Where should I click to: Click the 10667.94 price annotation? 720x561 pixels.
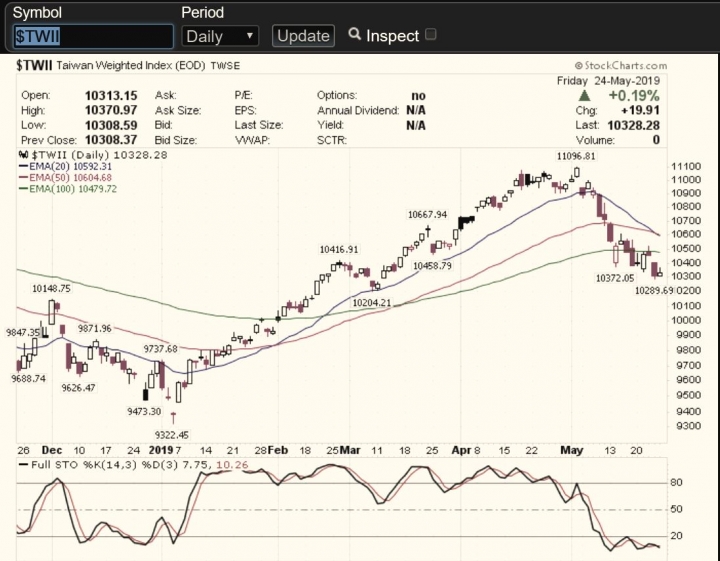(x=427, y=214)
